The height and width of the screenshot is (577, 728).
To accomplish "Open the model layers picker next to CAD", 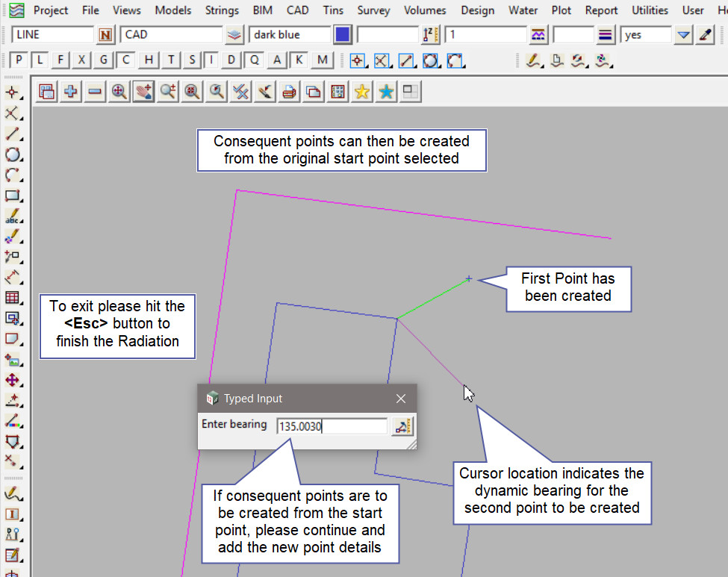I will pyautogui.click(x=234, y=35).
